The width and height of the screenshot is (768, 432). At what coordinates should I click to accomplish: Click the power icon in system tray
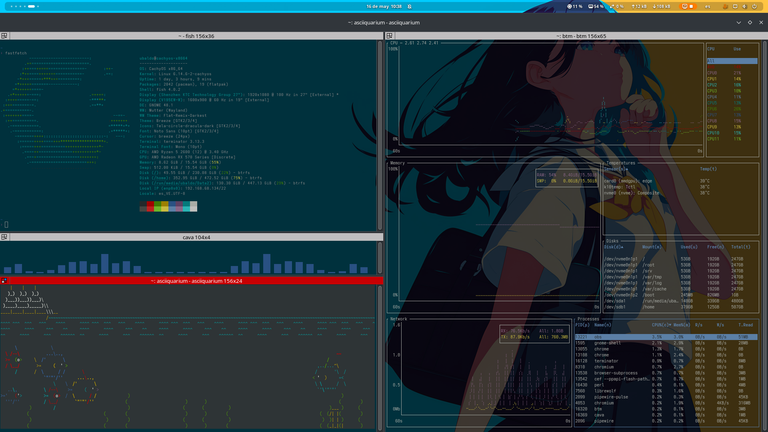pos(754,6)
